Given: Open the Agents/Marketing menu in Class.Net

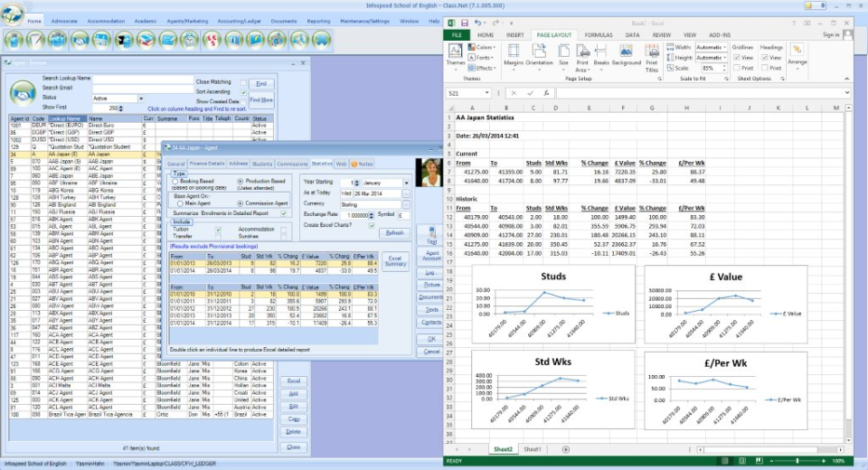Looking at the screenshot, I should click(x=187, y=21).
